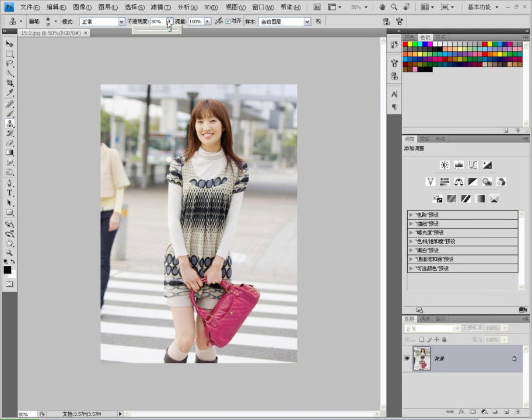The image size is (532, 420).
Task: Toggle lock image pixels
Action: point(429,339)
